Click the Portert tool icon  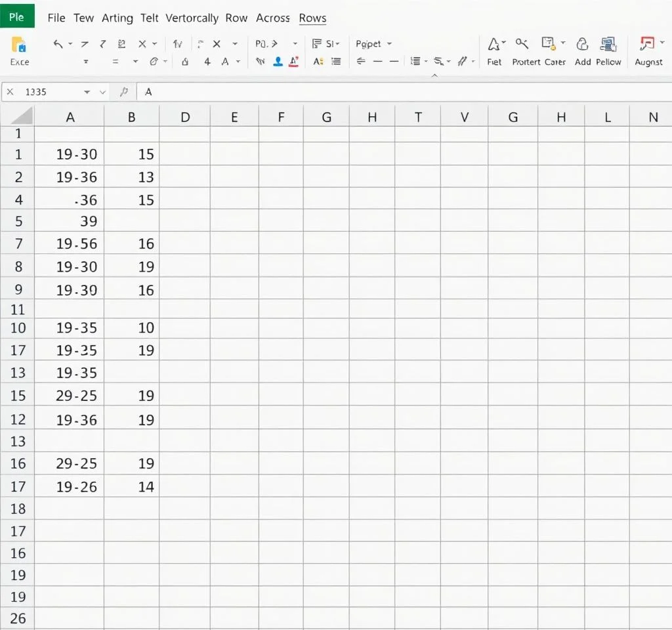pos(522,44)
